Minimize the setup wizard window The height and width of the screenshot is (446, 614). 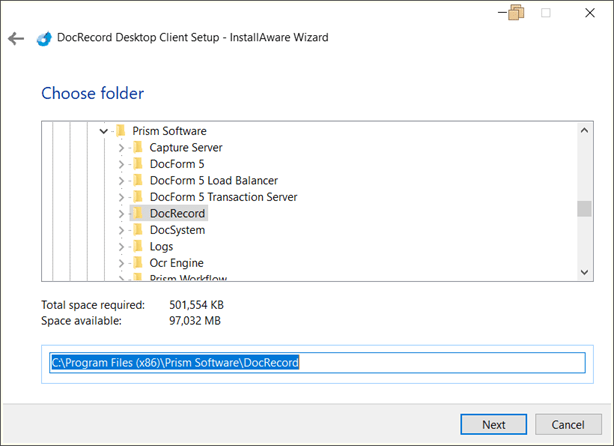click(503, 13)
